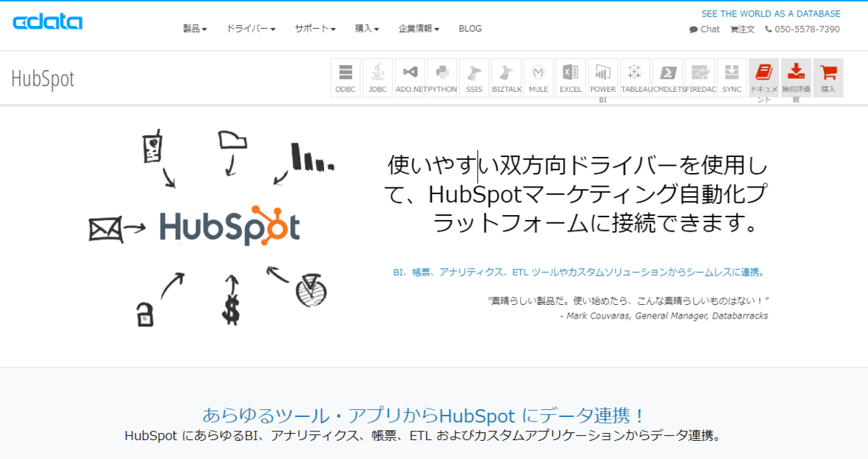Screen dimensions: 868x459
Task: Click SEE THE WORLD AS A DATABASE
Action: coord(771,14)
